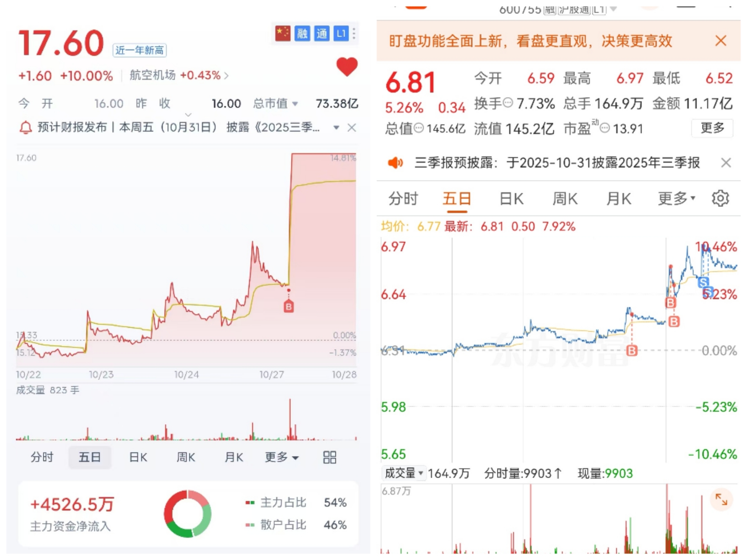
Task: Click the 主力占比 donut chart
Action: coord(187,513)
